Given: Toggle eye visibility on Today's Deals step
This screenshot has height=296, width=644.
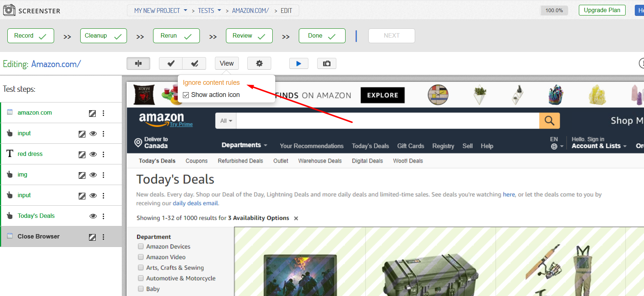Looking at the screenshot, I should pos(93,216).
